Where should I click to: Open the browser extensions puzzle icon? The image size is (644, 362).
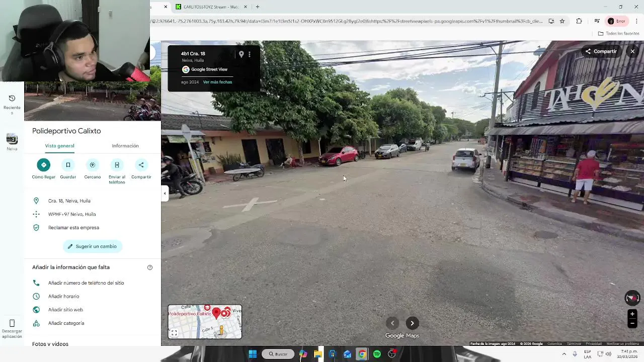pyautogui.click(x=579, y=21)
